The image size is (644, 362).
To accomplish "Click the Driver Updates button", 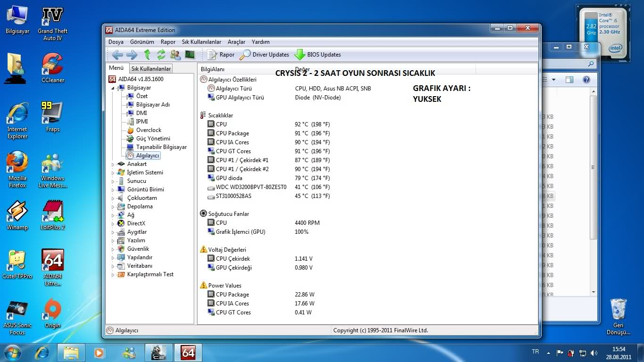I will (264, 55).
